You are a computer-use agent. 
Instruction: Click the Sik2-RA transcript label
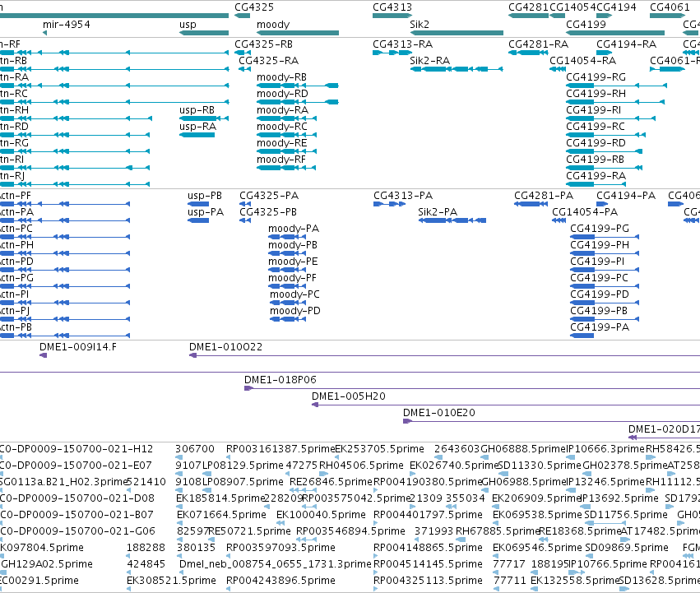point(430,61)
